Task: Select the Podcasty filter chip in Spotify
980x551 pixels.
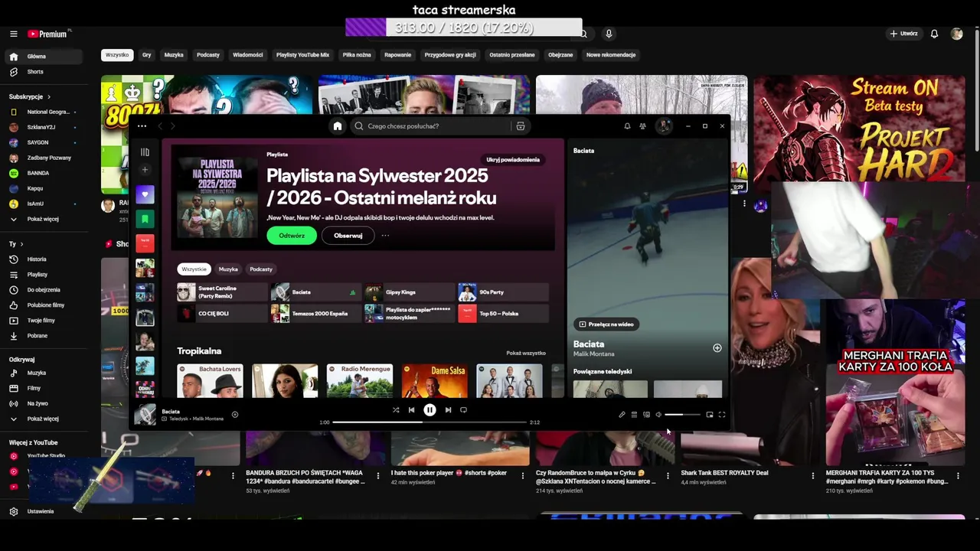Action: click(x=261, y=269)
